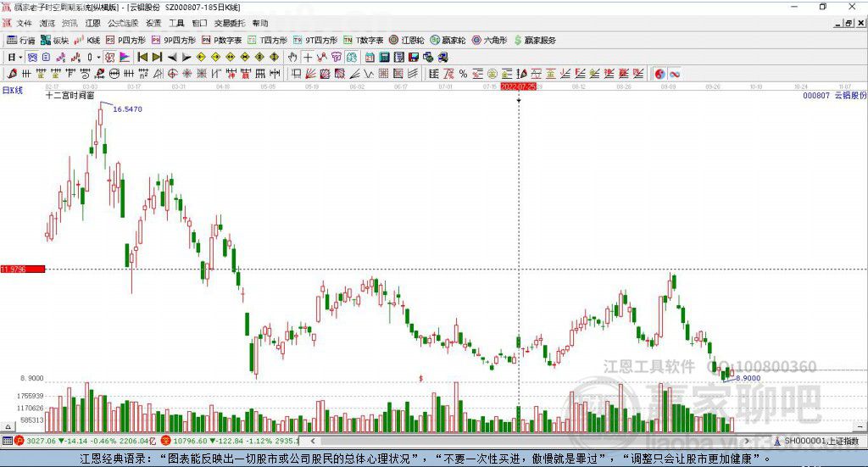This screenshot has width=868, height=467.
Task: Click the 日K线 chart label
Action: (12, 90)
